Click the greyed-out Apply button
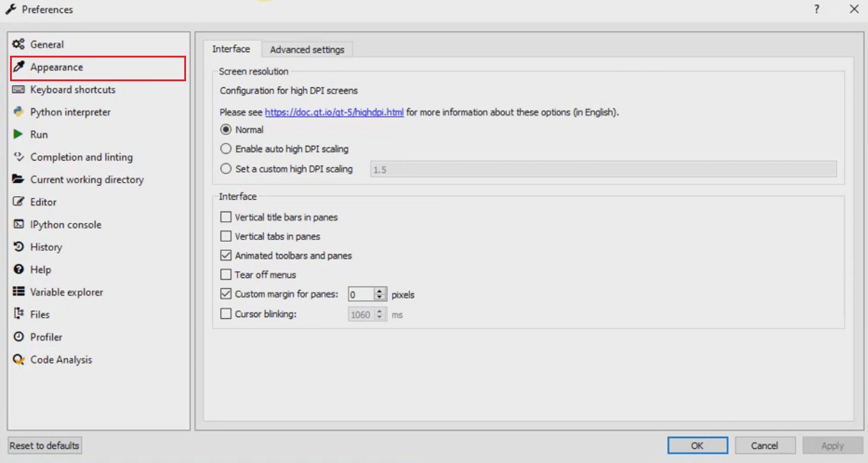 (832, 446)
